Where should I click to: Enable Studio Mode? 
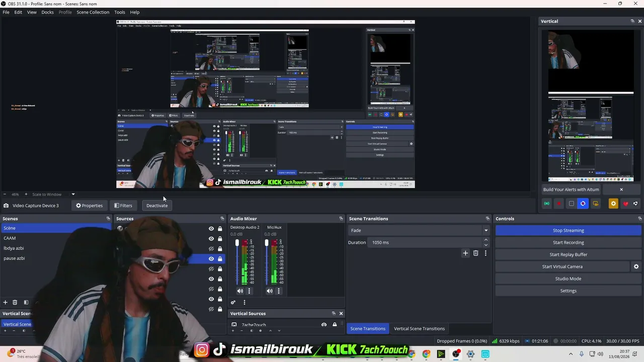tap(568, 279)
